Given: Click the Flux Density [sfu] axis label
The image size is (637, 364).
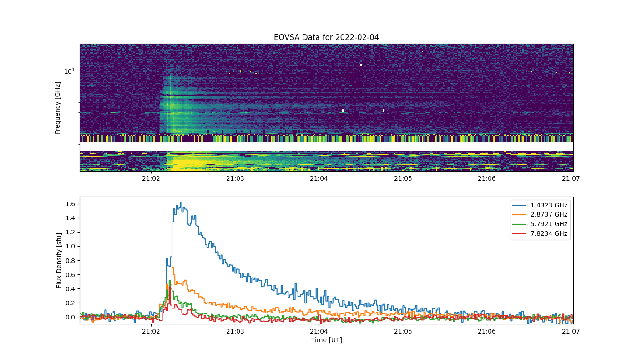Looking at the screenshot, I should [59, 261].
